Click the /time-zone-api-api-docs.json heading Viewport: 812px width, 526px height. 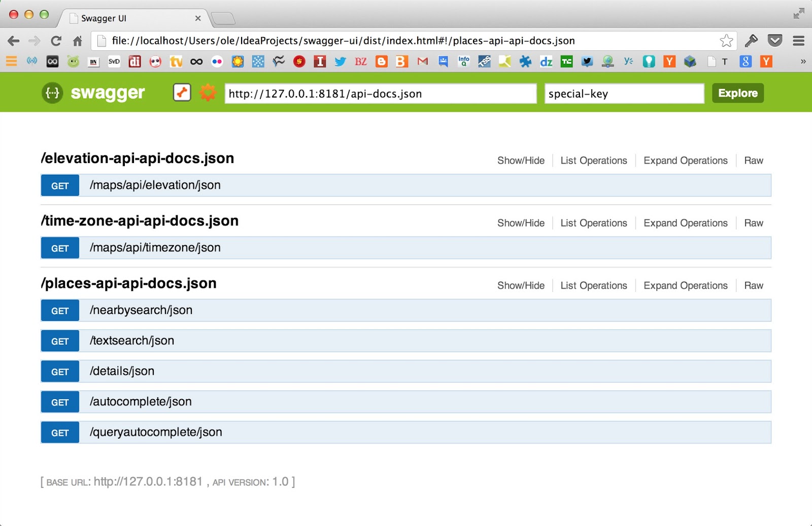pos(140,221)
